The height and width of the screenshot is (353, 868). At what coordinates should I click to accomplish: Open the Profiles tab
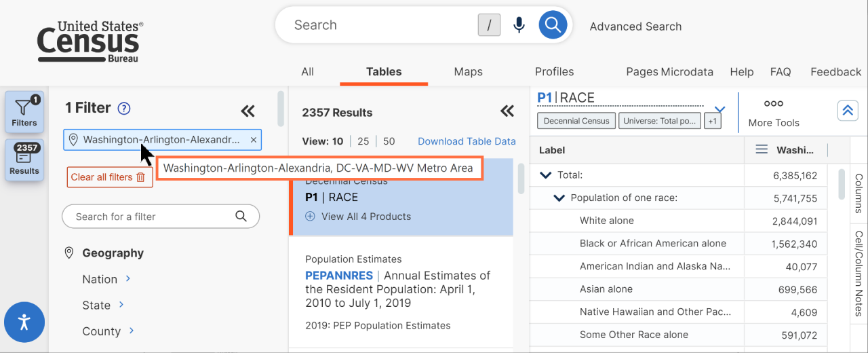pos(554,71)
